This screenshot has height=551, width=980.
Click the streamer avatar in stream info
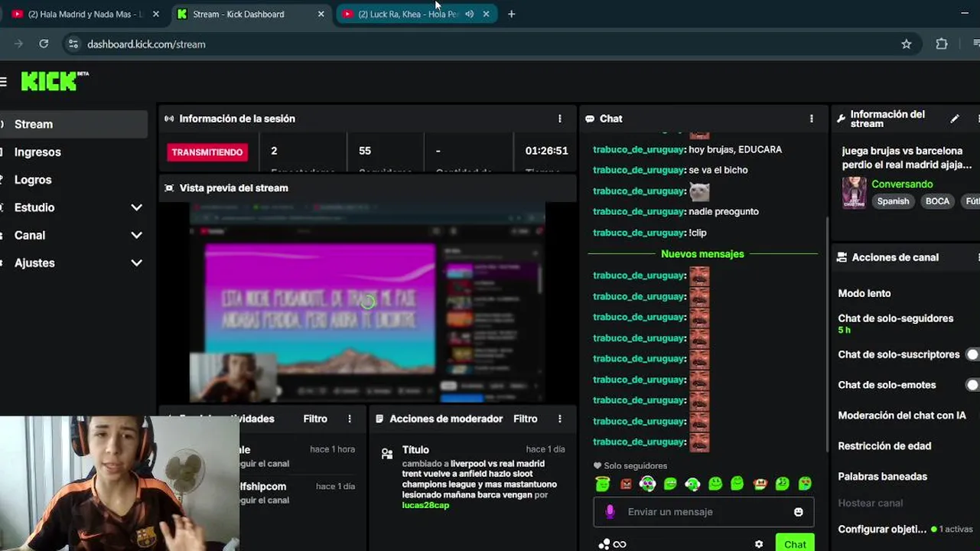click(854, 192)
